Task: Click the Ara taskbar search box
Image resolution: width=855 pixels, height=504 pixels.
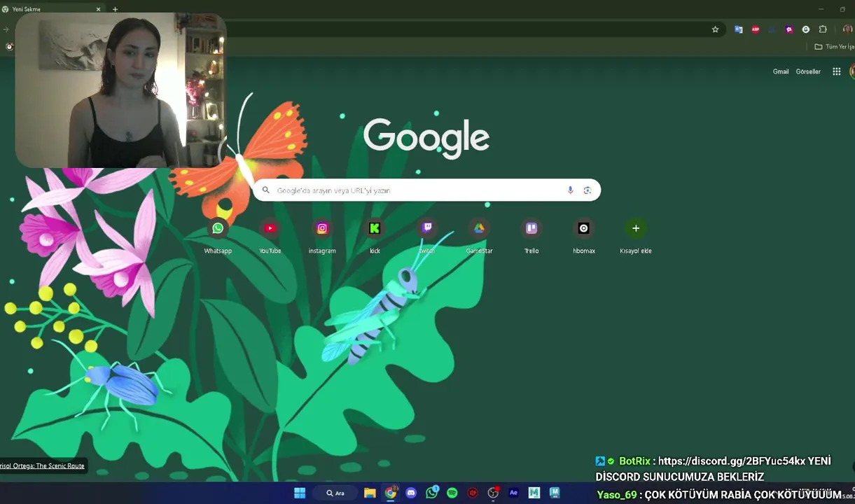Action: tap(336, 493)
